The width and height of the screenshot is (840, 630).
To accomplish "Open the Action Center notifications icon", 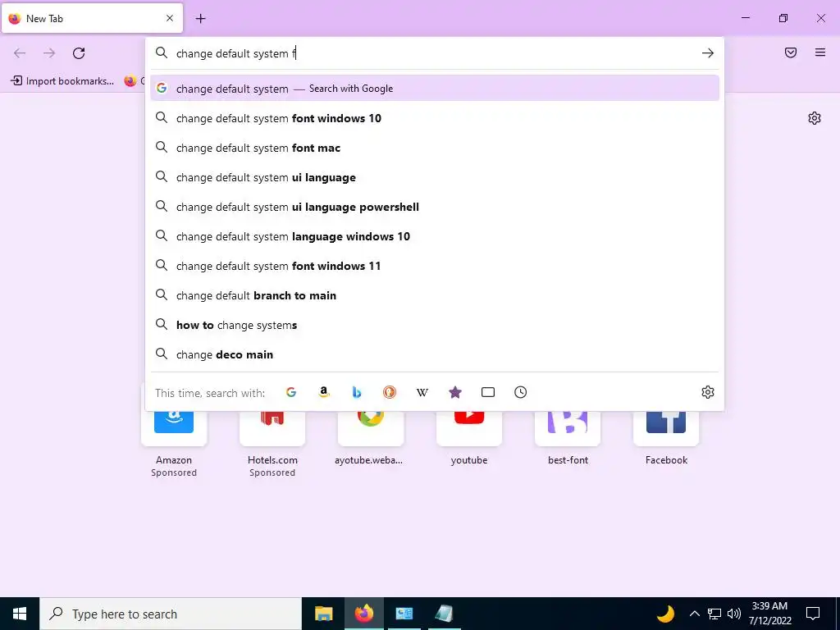I will coord(813,614).
